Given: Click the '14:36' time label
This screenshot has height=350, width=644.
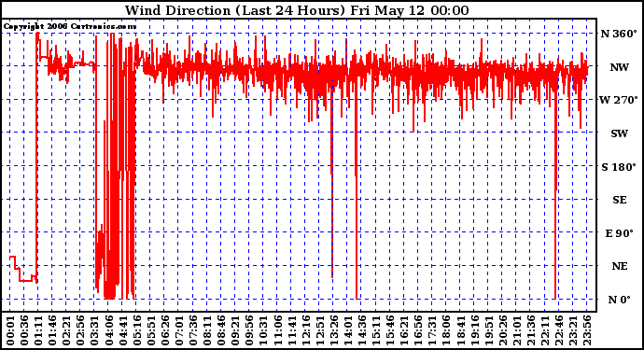Looking at the screenshot, I should click(362, 331).
